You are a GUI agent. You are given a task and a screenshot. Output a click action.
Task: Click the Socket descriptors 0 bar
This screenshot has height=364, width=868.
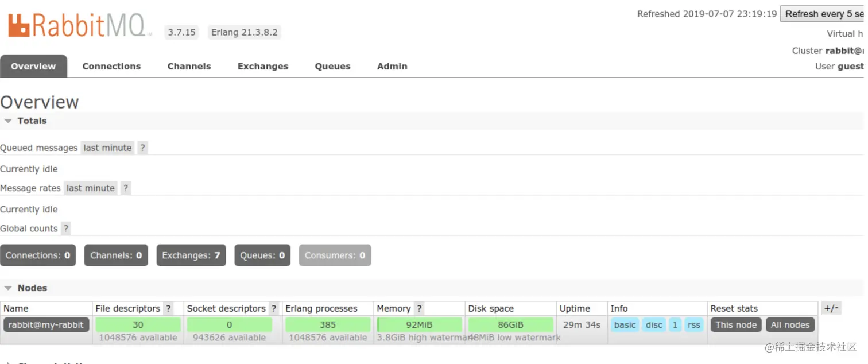(x=229, y=324)
